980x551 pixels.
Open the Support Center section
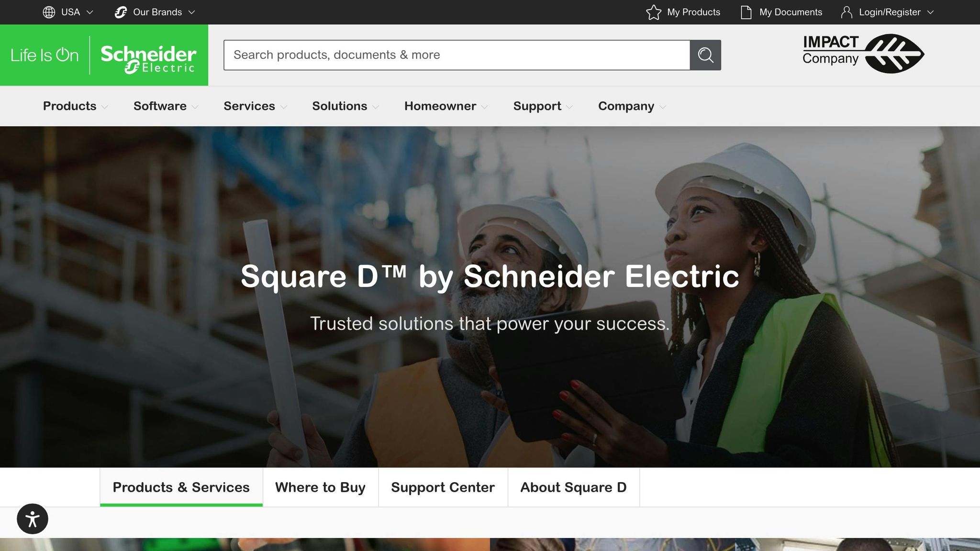click(442, 487)
